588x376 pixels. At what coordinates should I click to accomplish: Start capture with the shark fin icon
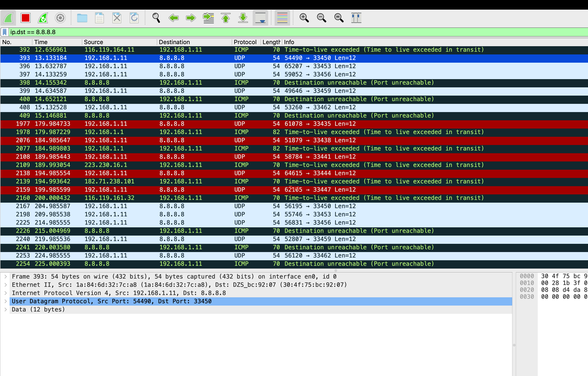8,18
